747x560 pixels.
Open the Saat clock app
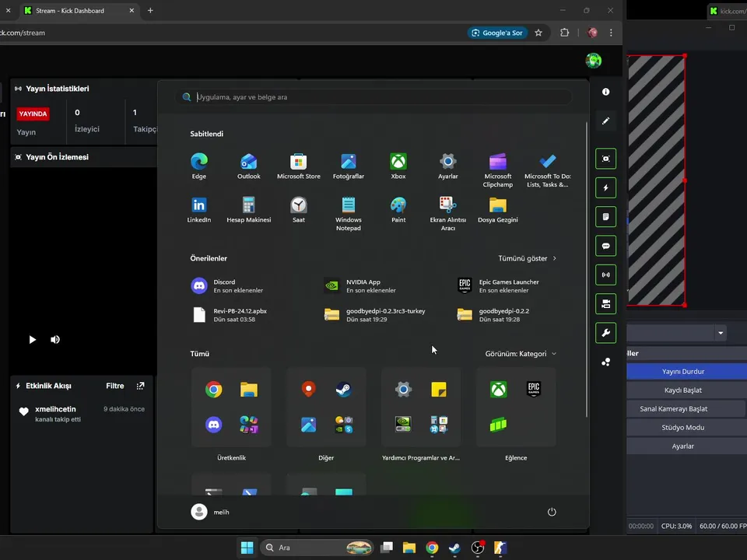pos(299,210)
